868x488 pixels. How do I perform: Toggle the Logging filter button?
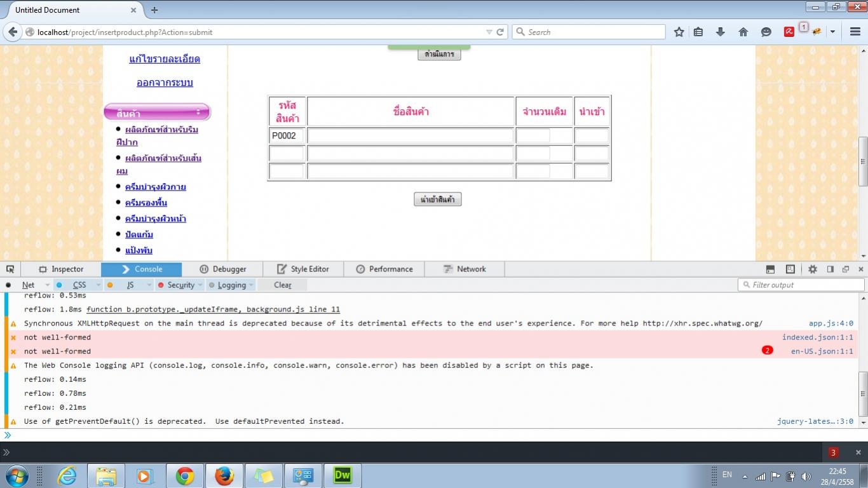231,285
